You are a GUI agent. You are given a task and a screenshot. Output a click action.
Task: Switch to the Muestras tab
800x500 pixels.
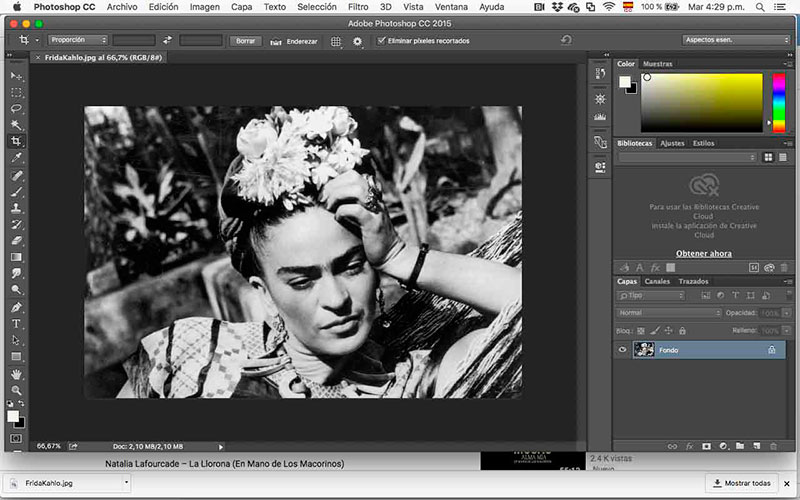tap(657, 64)
